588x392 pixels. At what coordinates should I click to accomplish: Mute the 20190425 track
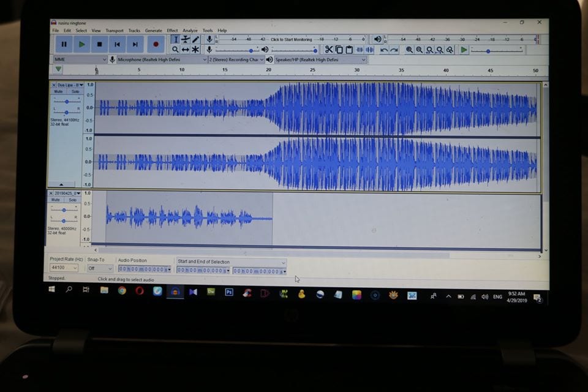pos(56,200)
